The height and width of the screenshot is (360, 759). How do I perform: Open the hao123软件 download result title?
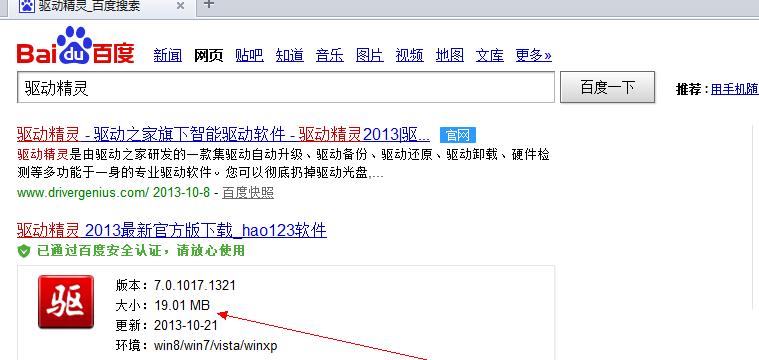point(172,230)
